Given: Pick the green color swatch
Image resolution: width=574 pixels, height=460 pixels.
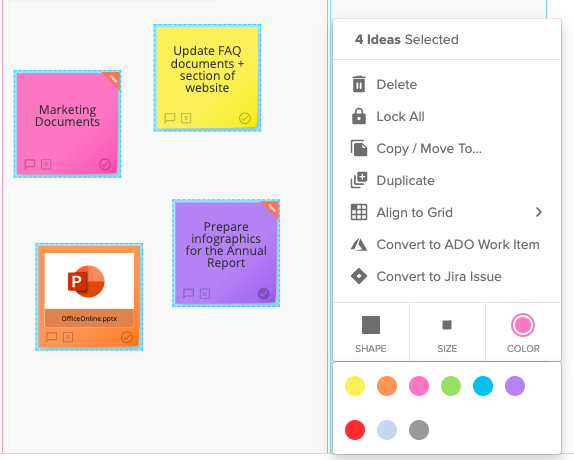Looking at the screenshot, I should click(451, 386).
